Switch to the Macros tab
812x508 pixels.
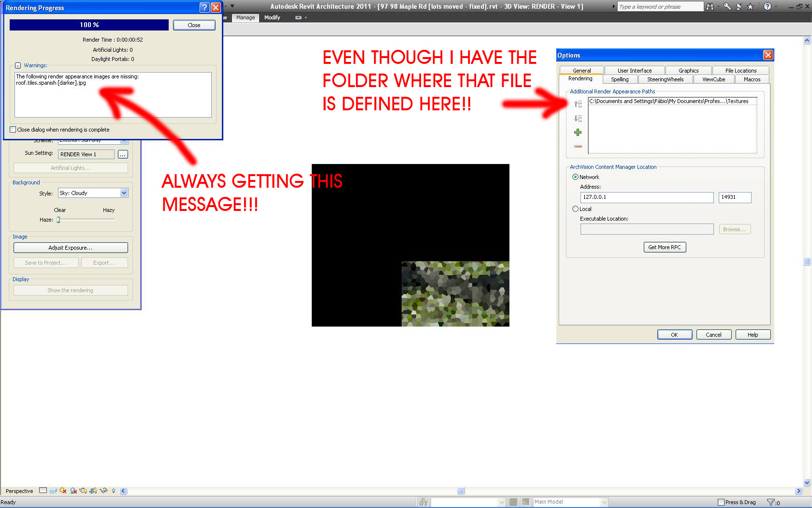[x=752, y=79]
